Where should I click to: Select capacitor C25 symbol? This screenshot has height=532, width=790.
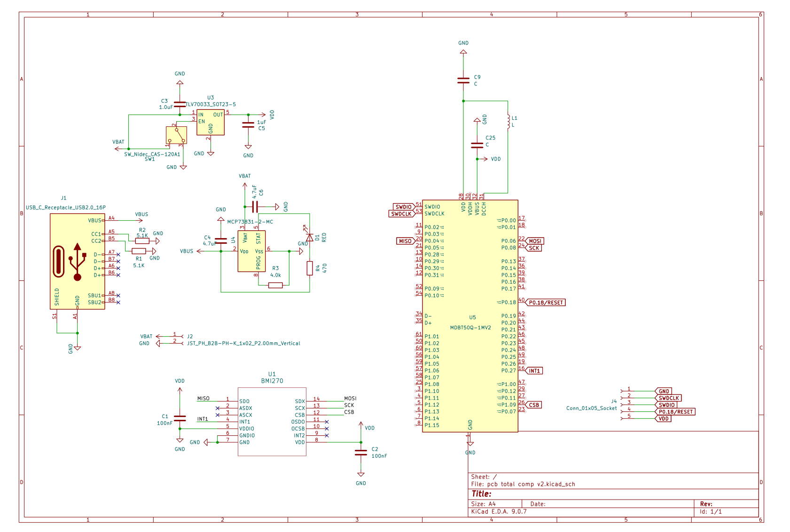(477, 145)
